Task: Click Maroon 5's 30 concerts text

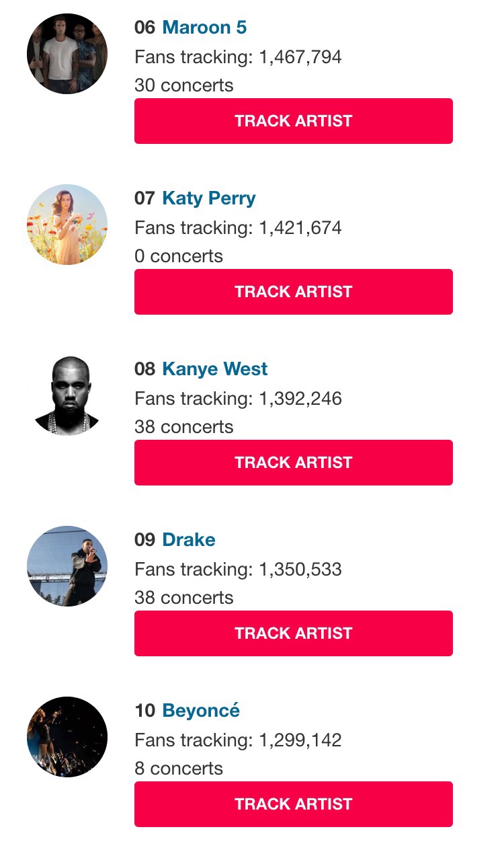Action: (184, 85)
